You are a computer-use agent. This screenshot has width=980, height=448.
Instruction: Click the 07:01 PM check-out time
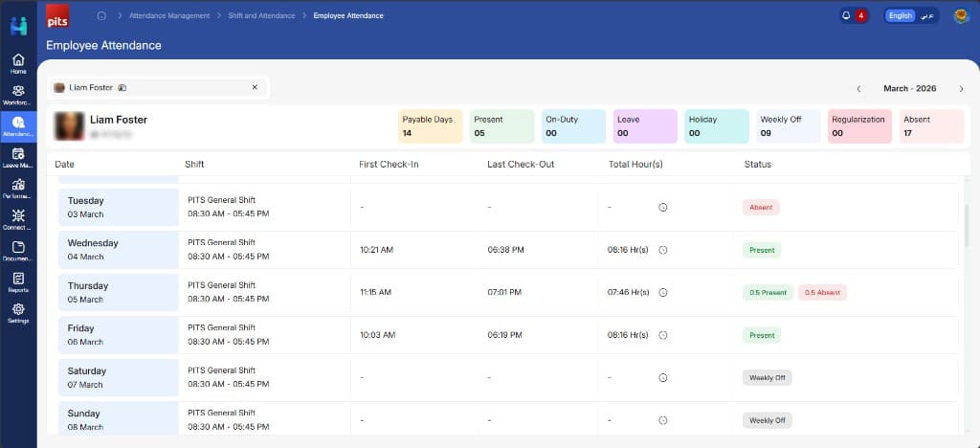click(x=504, y=292)
